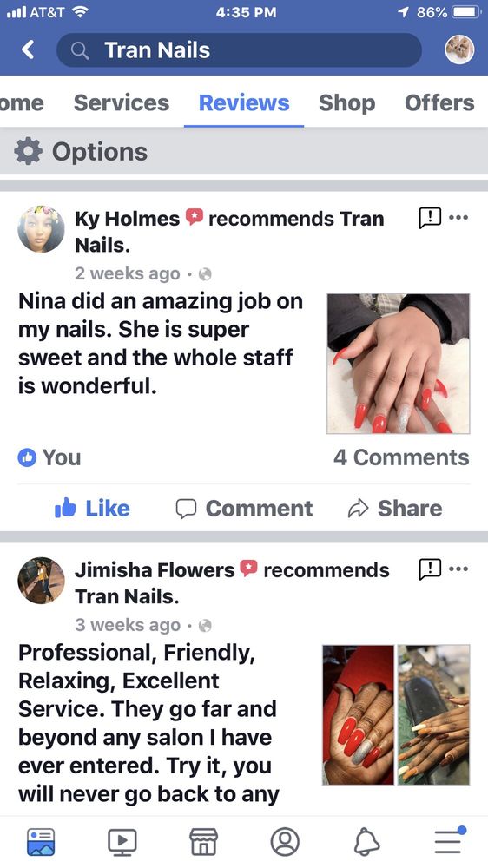488x868 pixels.
Task: Report Ky Holmes' review via flag icon
Action: [x=430, y=218]
